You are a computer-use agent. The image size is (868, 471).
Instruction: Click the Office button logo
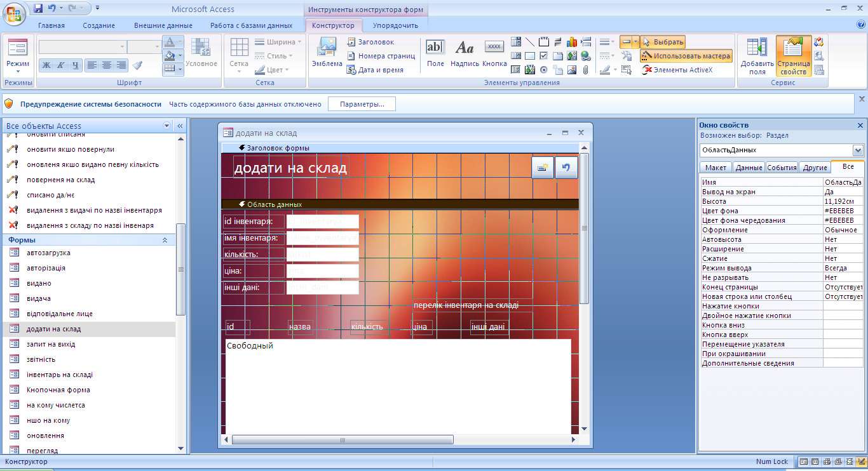15,13
